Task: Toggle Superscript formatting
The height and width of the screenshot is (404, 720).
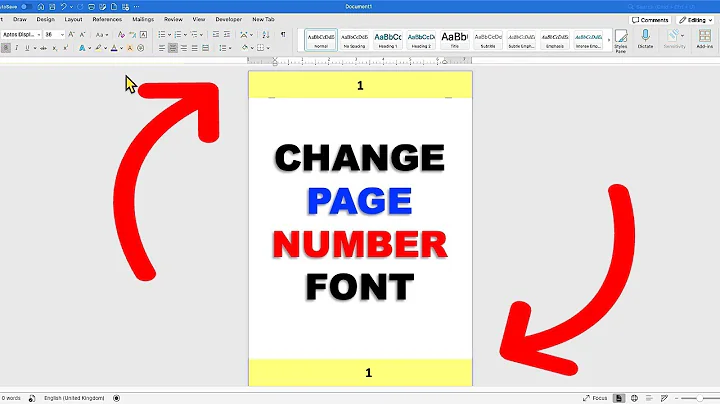Action: coord(66,48)
